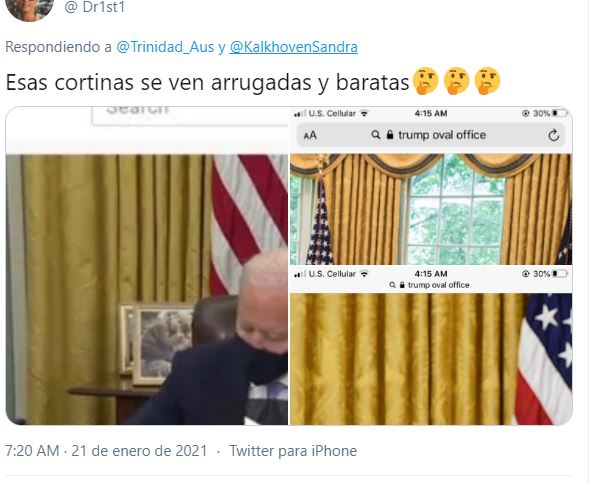Click the magnifier icon beside trump oval office
Screen dimensions: 593x483
pos(376,135)
